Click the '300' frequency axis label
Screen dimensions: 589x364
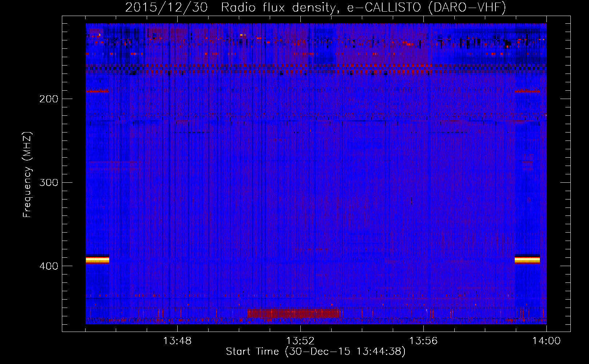click(48, 182)
